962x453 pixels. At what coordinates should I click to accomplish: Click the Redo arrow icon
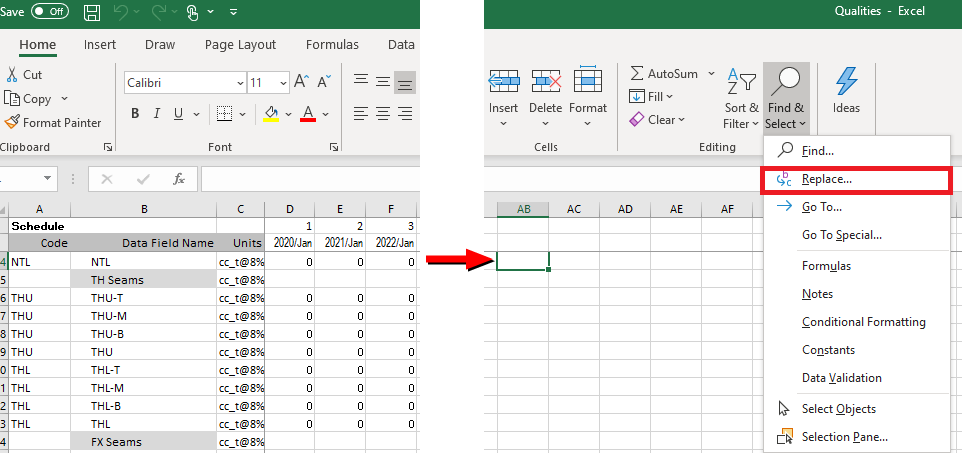pos(157,12)
